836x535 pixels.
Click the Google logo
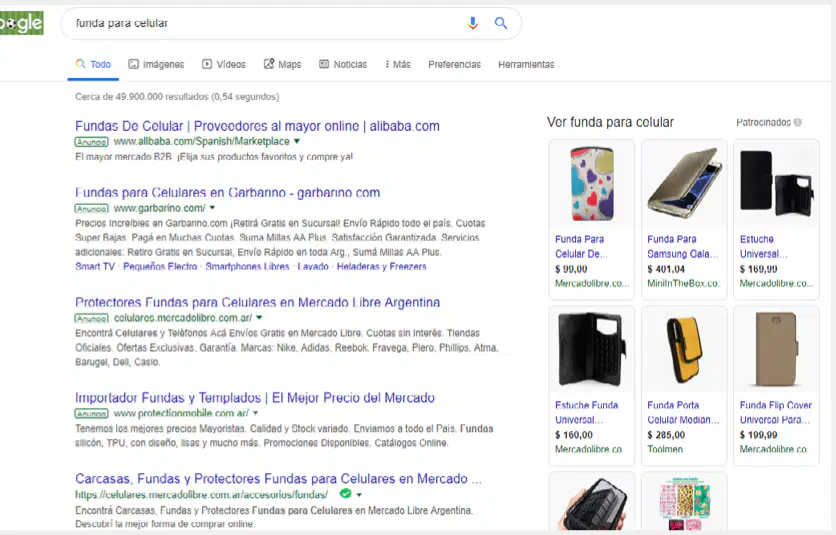pyautogui.click(x=21, y=23)
